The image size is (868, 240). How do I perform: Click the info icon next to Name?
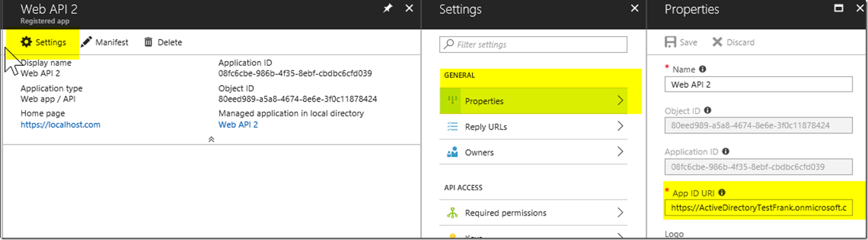point(703,69)
